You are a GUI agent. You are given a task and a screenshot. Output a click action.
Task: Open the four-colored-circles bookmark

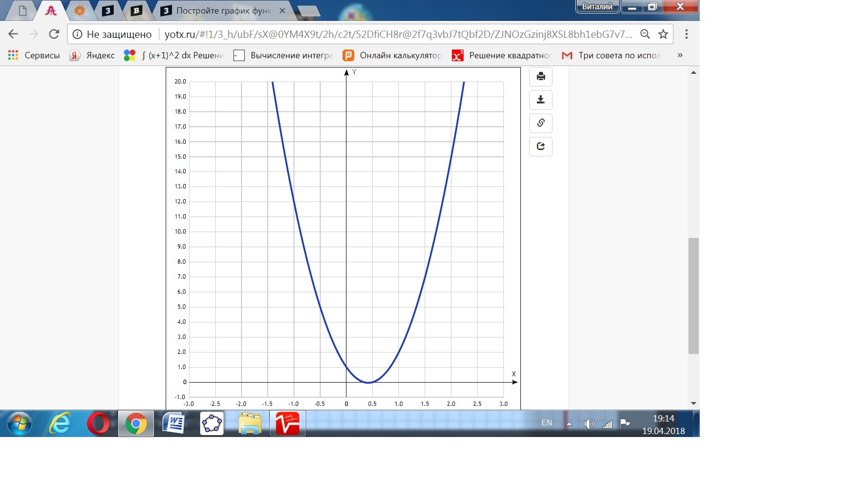click(130, 55)
